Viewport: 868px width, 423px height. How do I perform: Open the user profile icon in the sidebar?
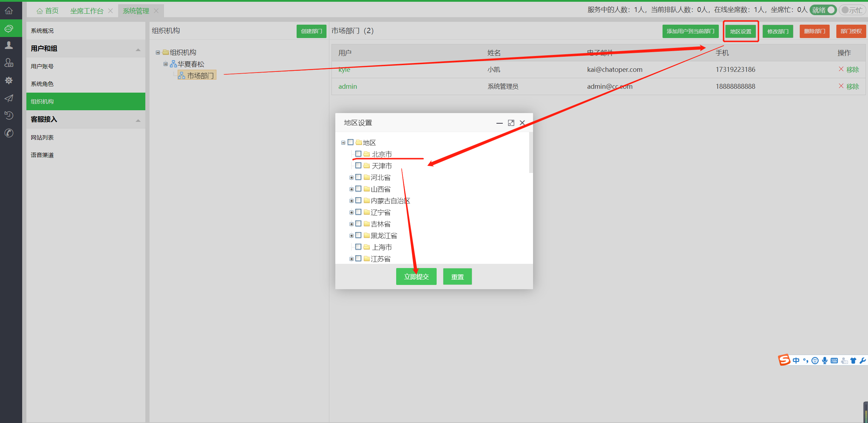(x=9, y=45)
